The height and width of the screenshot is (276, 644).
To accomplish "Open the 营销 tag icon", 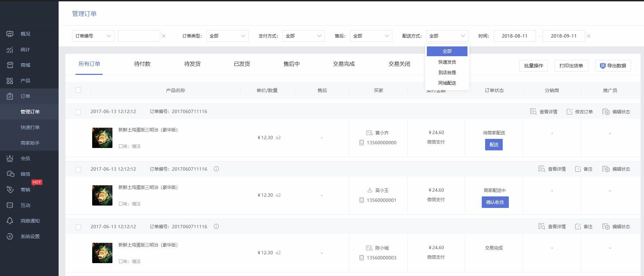I will [x=10, y=190].
